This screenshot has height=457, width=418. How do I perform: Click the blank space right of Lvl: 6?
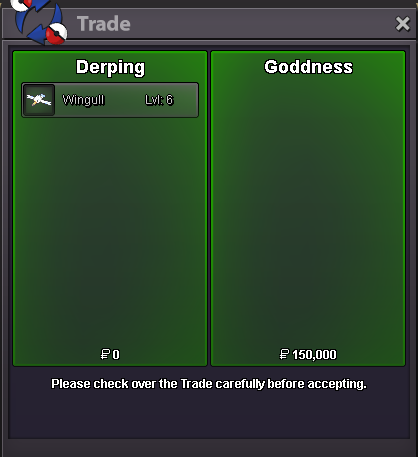(x=187, y=100)
